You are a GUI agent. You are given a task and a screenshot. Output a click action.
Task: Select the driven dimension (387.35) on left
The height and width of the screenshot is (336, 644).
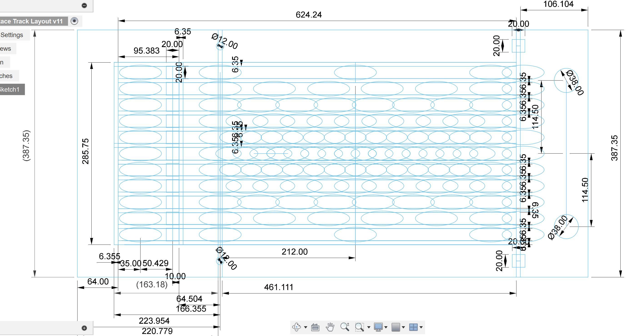27,146
